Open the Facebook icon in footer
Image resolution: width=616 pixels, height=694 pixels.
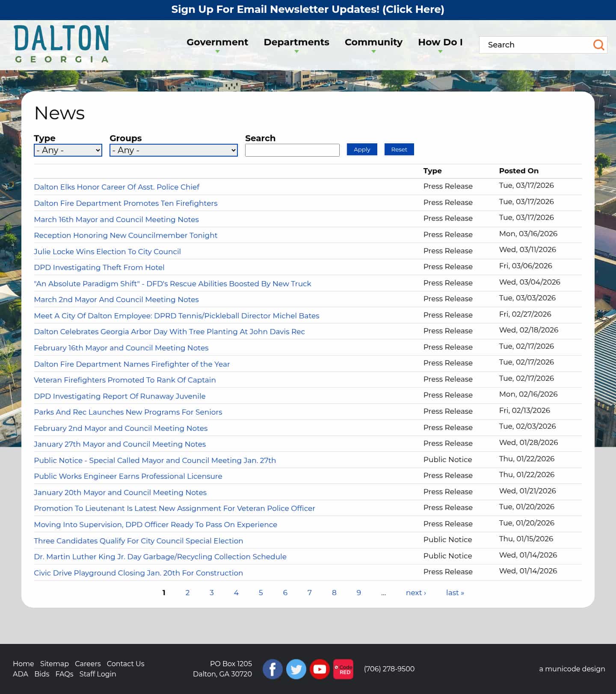[272, 669]
